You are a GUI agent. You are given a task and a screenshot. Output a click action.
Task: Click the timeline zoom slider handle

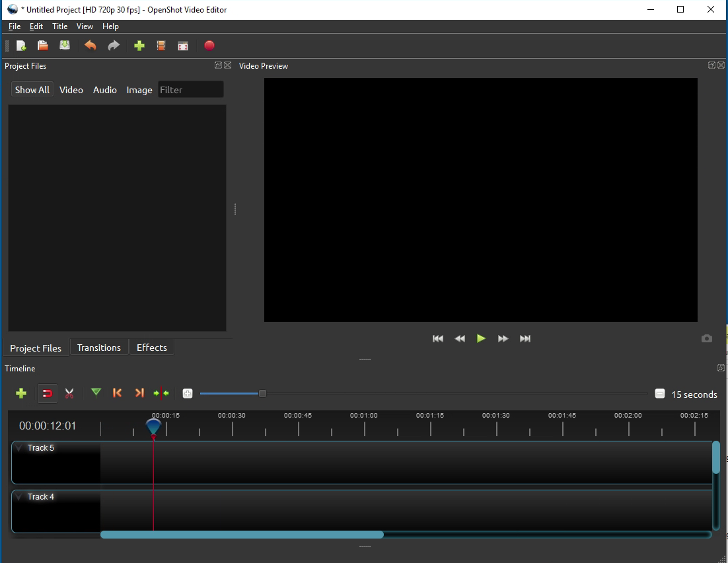[262, 393]
